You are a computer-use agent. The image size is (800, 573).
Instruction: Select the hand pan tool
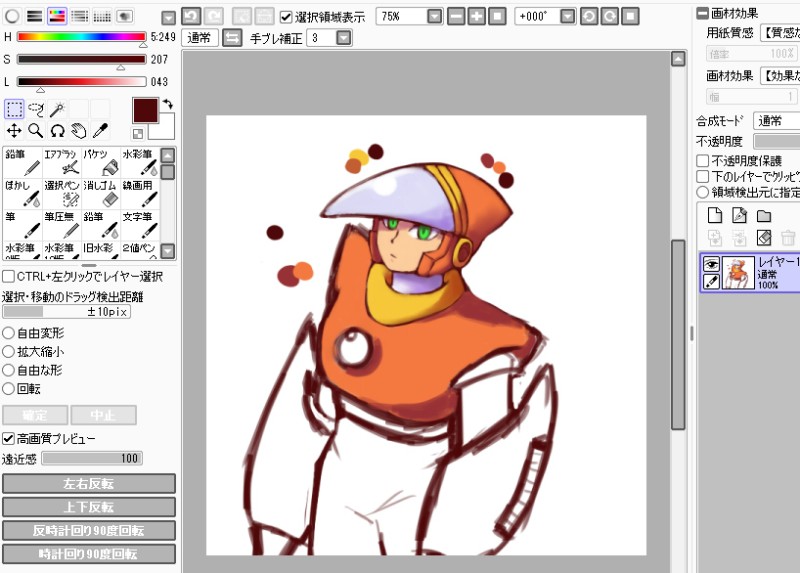tap(79, 131)
